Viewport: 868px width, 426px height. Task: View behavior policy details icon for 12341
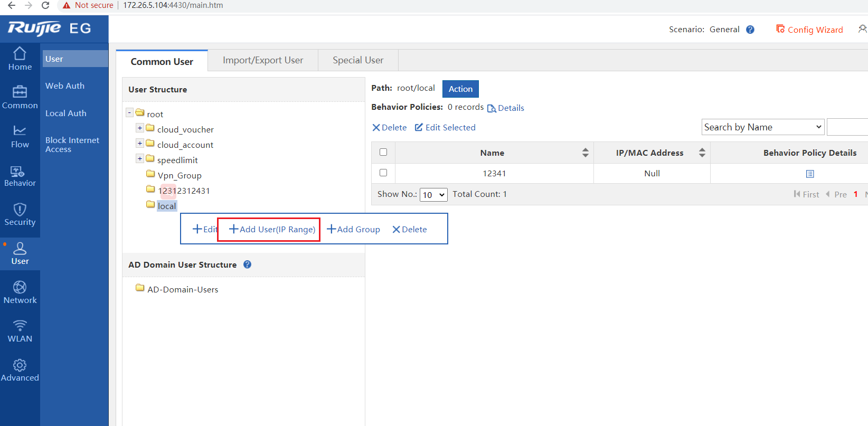[810, 174]
